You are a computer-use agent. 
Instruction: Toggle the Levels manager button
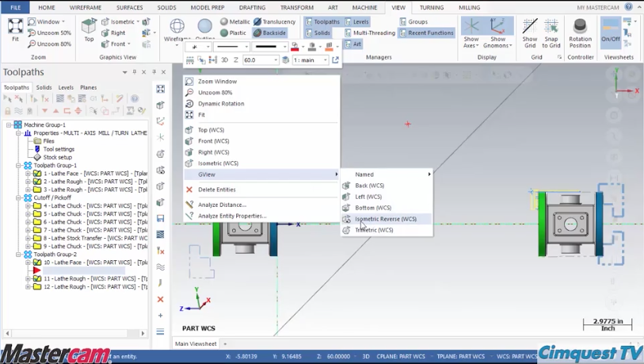pos(356,21)
